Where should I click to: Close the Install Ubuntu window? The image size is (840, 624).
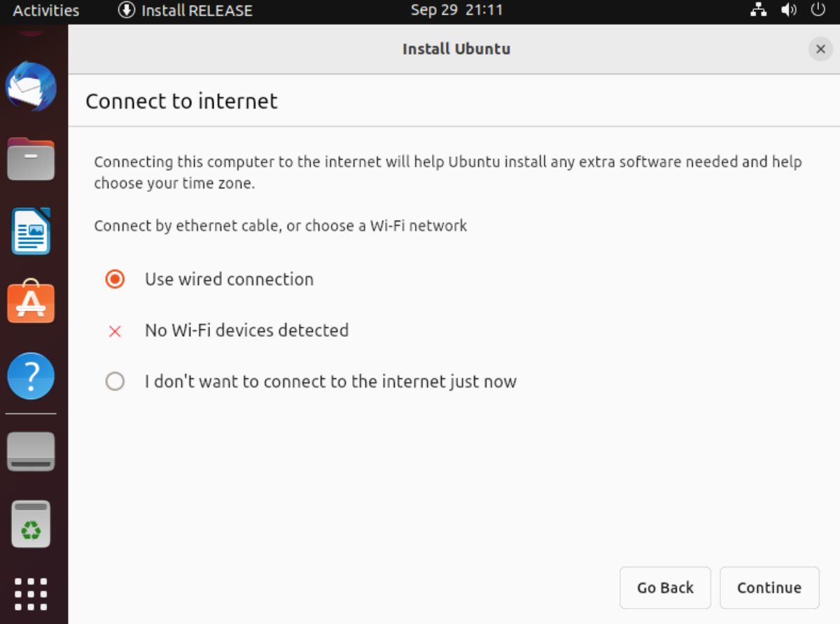(x=820, y=49)
